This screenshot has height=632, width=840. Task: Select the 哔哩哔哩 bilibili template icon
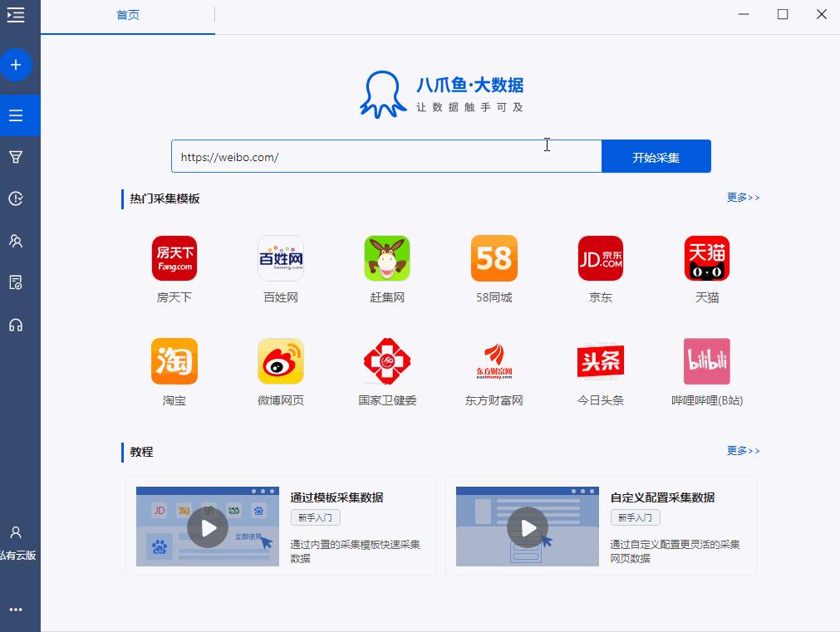[x=707, y=361]
